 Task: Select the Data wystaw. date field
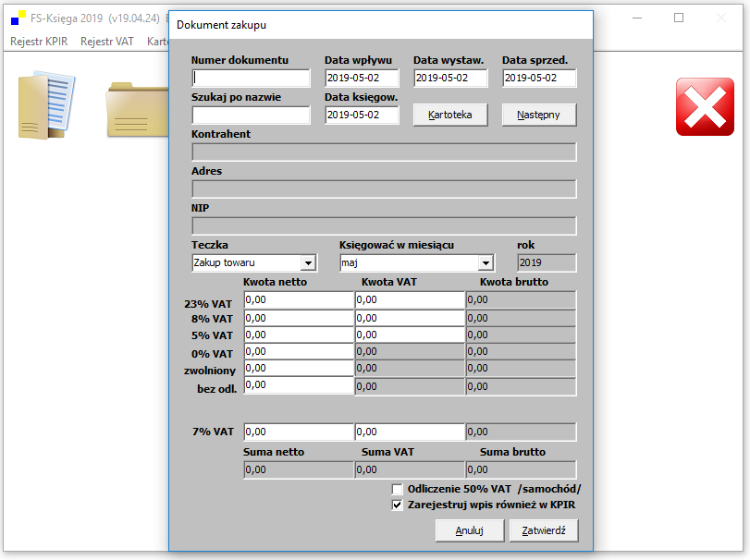[x=450, y=78]
